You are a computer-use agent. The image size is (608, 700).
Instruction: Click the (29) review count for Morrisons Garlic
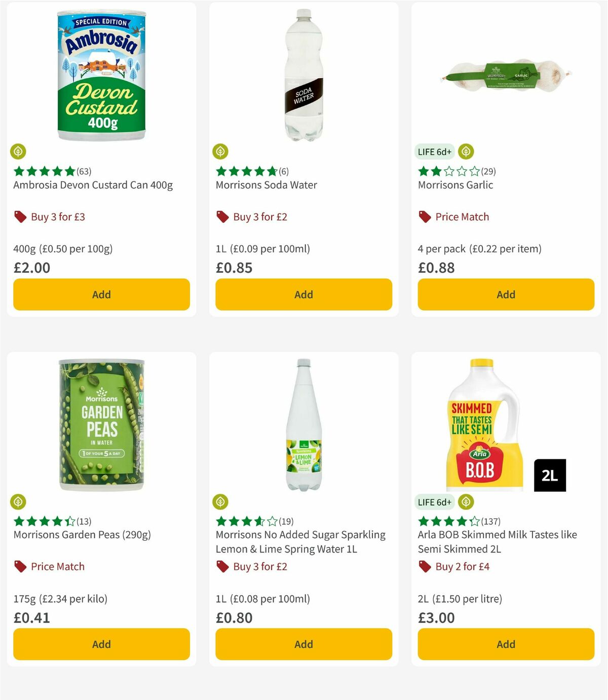pos(488,171)
